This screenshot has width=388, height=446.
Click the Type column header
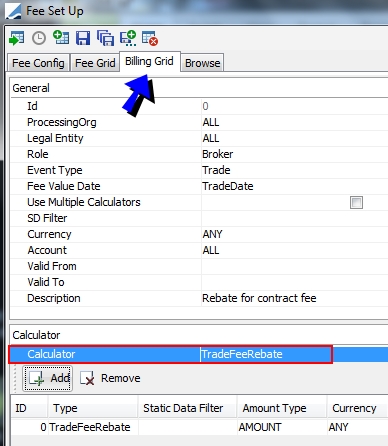pos(93,408)
